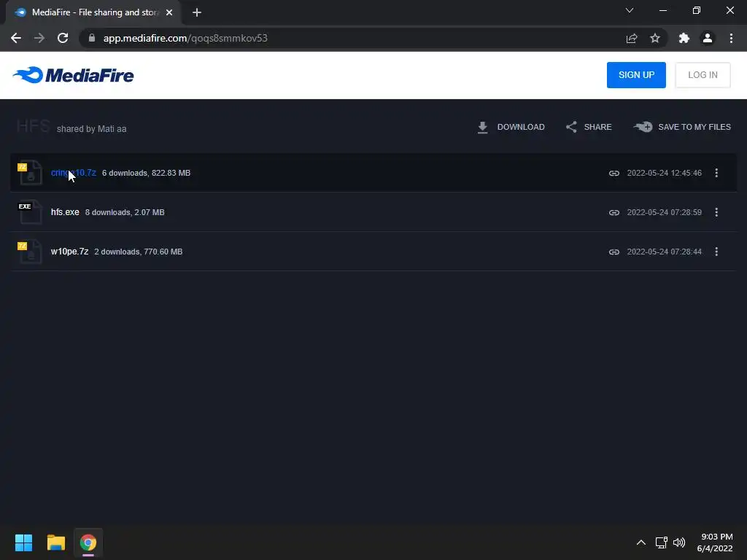Click the volume tray icon

point(679,542)
